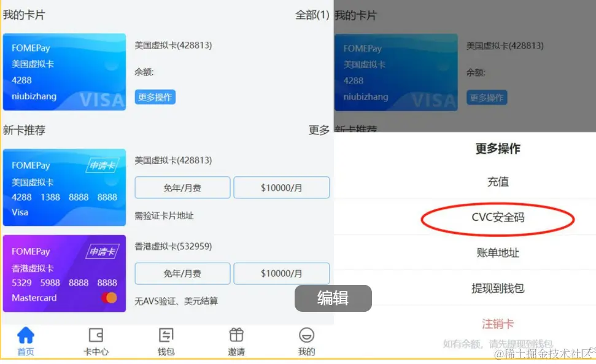596x364 pixels.
Task: Click the 更多操作 sheet title
Action: pyautogui.click(x=498, y=149)
